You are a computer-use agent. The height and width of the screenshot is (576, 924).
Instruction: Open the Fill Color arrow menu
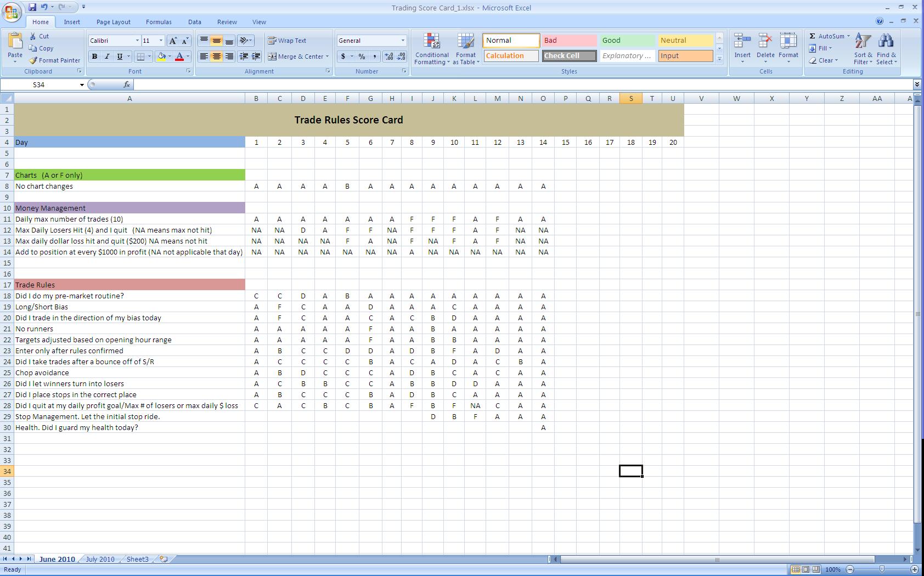[x=170, y=57]
